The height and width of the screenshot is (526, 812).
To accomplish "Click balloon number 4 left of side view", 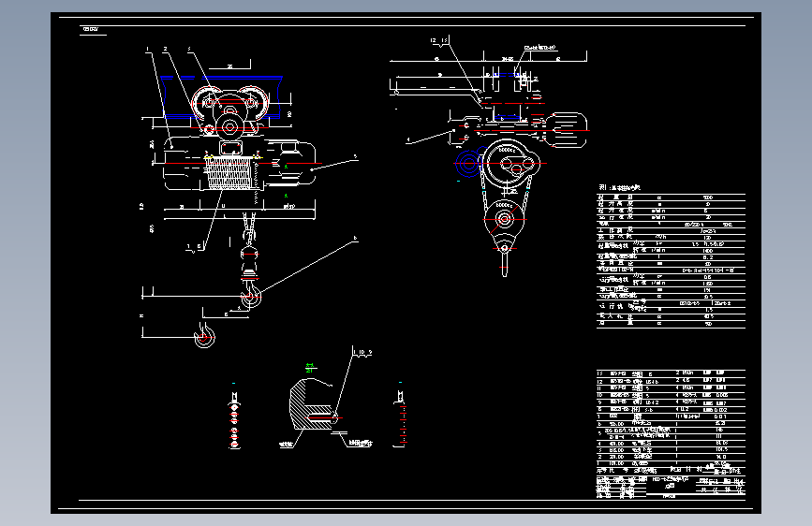I will click(408, 139).
